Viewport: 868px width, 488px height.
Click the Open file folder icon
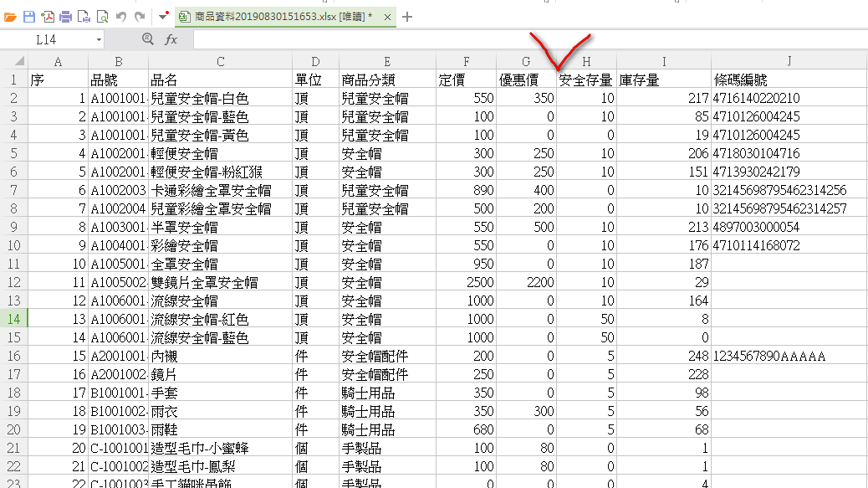(10, 18)
